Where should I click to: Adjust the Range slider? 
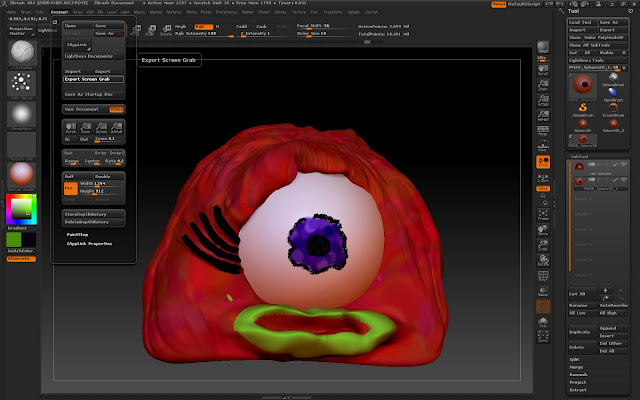click(72, 161)
